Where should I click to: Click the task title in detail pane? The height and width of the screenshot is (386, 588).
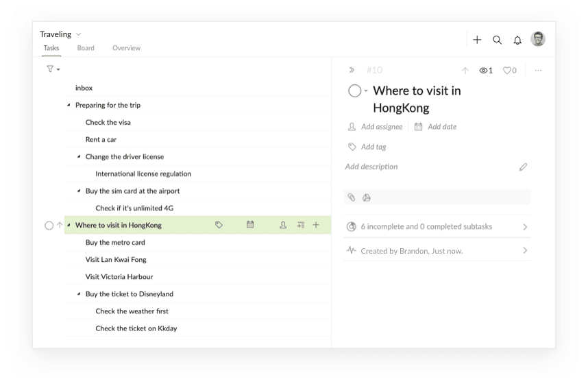(x=417, y=99)
